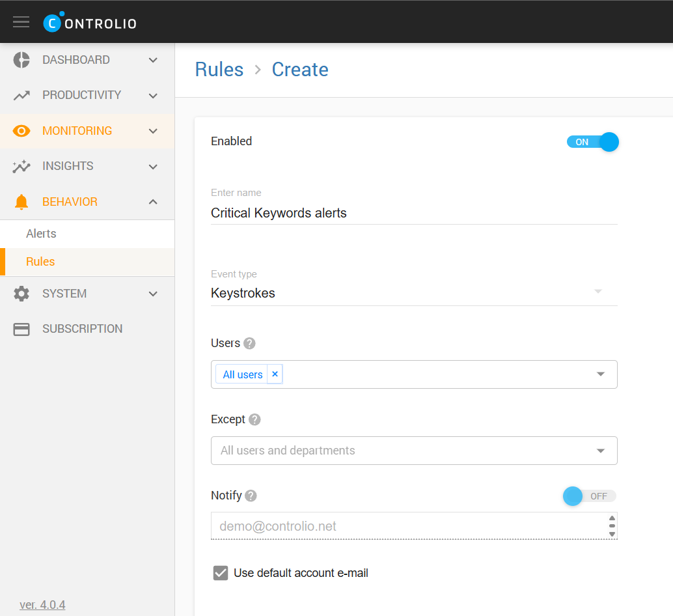Go to Rules breadcrumb link

coord(219,70)
